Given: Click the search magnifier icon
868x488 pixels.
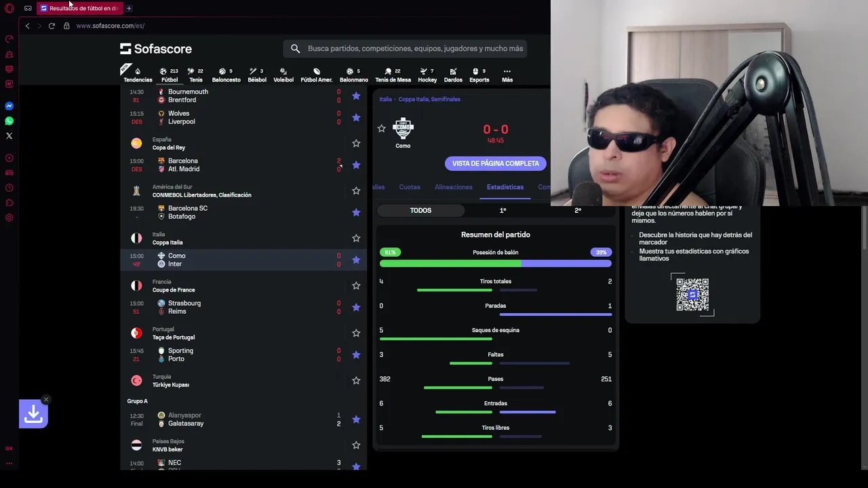Looking at the screenshot, I should click(295, 49).
